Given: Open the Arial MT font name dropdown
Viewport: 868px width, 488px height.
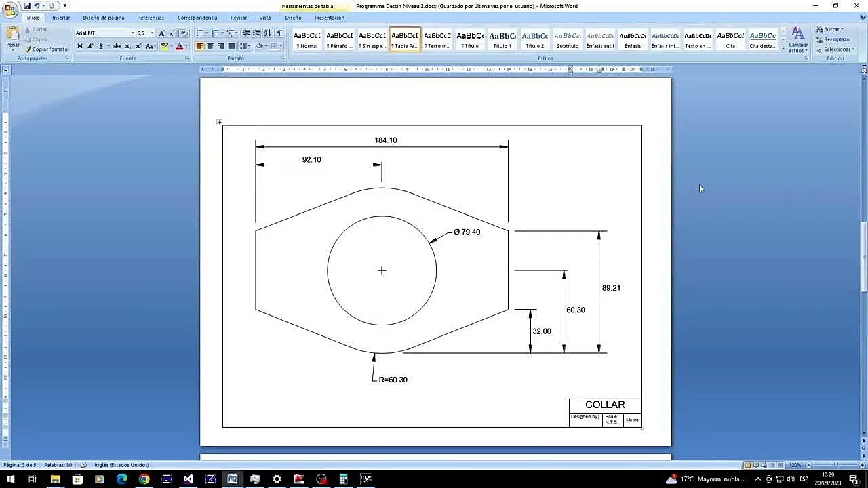Looking at the screenshot, I should [132, 33].
